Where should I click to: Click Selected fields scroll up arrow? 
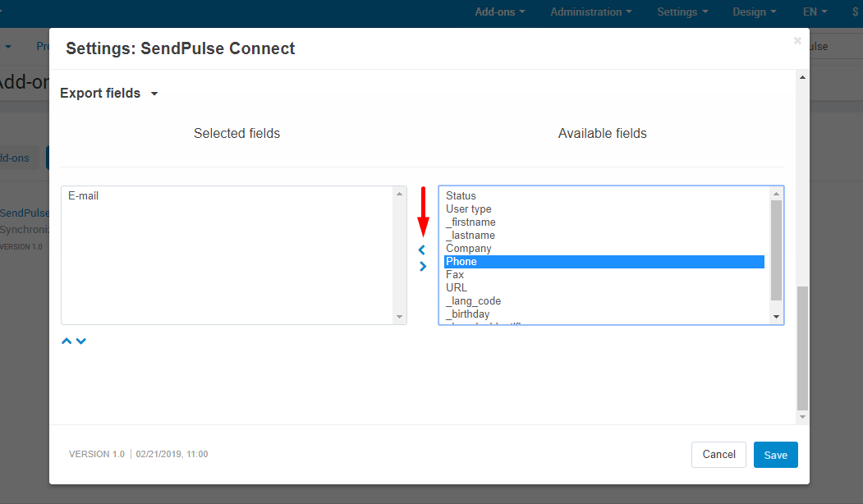click(x=400, y=194)
